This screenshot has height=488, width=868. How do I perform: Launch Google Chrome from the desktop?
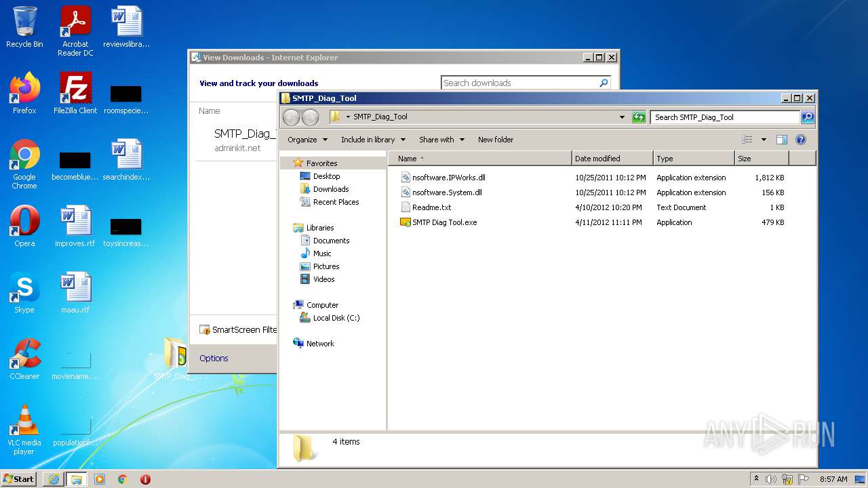pyautogui.click(x=24, y=164)
